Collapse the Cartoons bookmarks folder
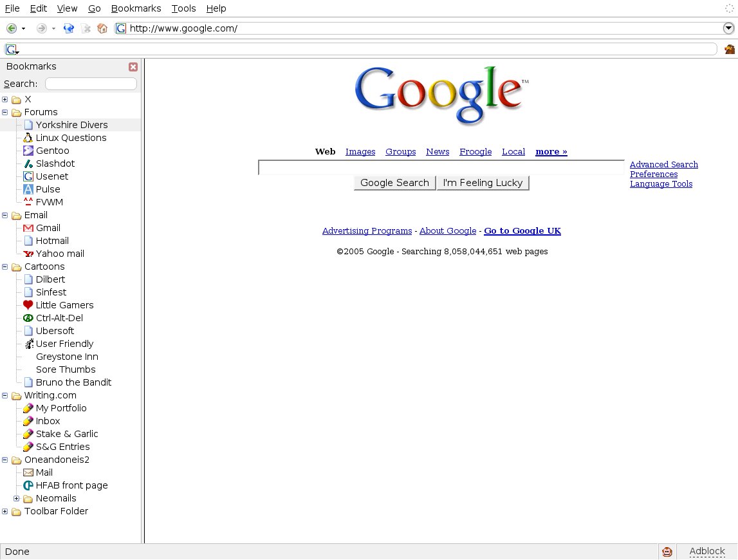Image resolution: width=738 pixels, height=560 pixels. point(5,266)
